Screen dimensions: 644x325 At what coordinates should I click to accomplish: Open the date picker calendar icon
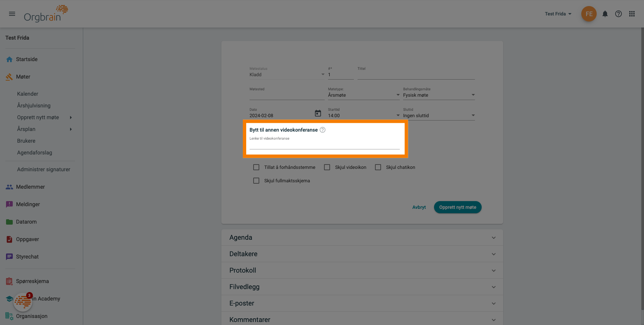[x=318, y=113]
